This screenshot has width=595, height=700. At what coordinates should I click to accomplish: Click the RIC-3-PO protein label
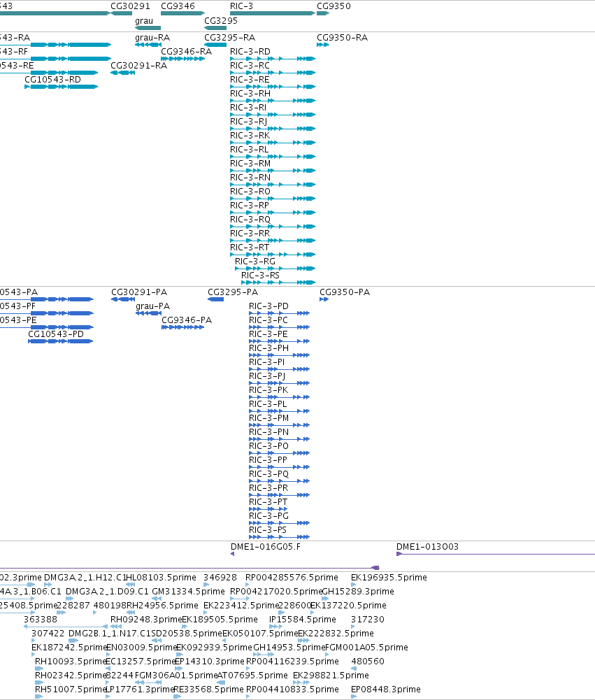(x=268, y=446)
